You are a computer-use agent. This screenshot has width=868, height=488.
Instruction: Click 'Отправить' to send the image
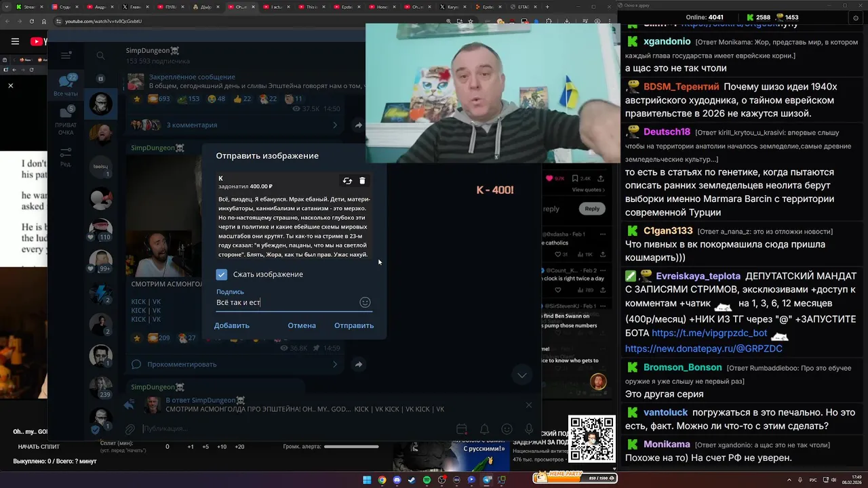[354, 325]
